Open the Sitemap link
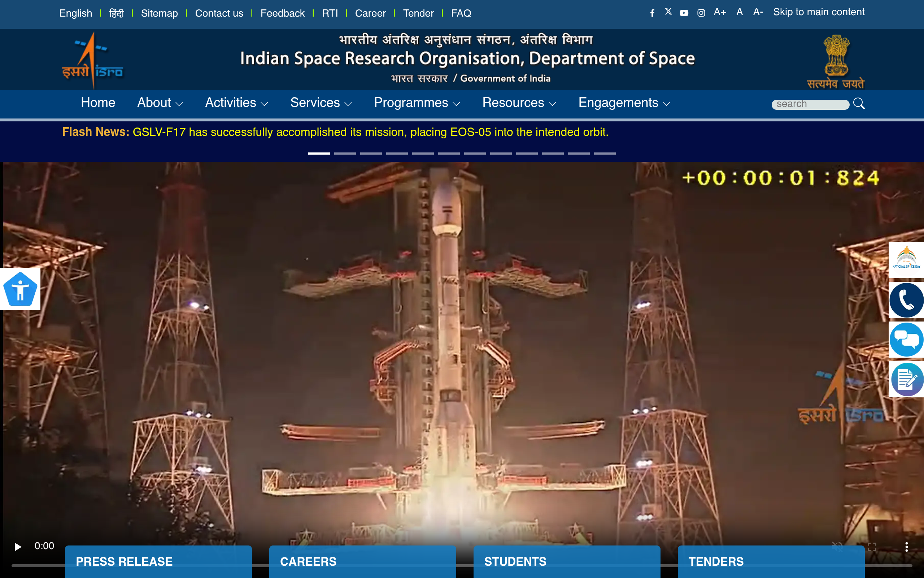 click(159, 13)
